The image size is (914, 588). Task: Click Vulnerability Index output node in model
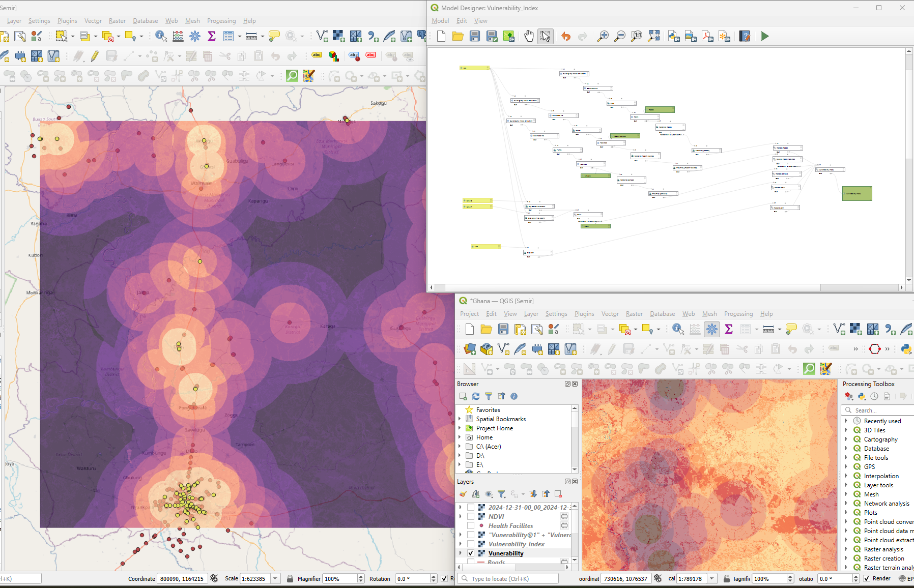tap(857, 193)
